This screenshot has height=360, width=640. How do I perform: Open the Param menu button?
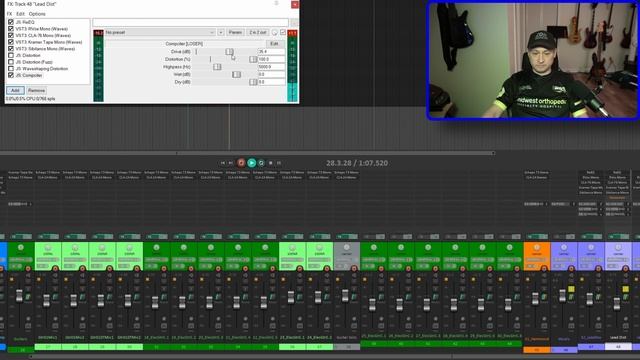click(235, 32)
